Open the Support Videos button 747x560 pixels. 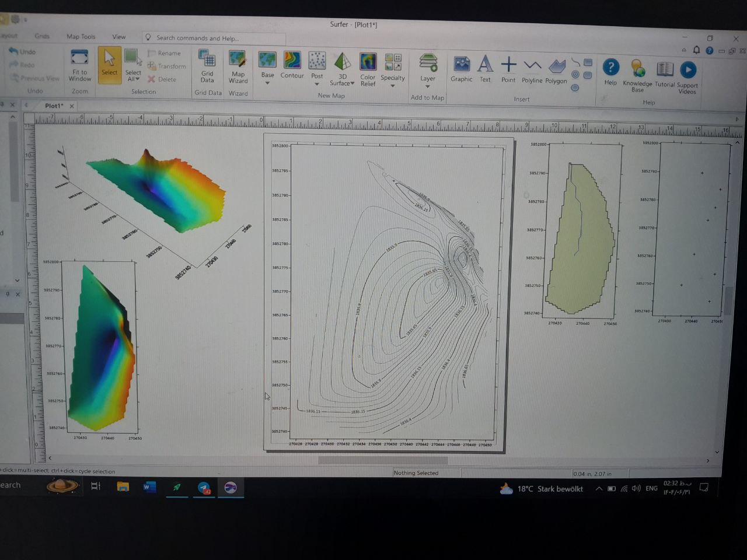(687, 71)
